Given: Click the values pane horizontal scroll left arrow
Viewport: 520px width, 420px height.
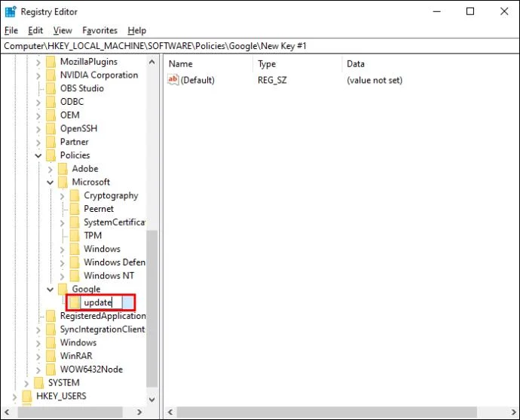Looking at the screenshot, I should [x=170, y=412].
